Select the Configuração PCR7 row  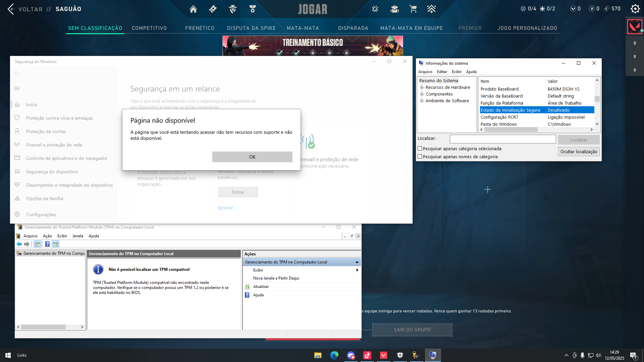click(537, 117)
